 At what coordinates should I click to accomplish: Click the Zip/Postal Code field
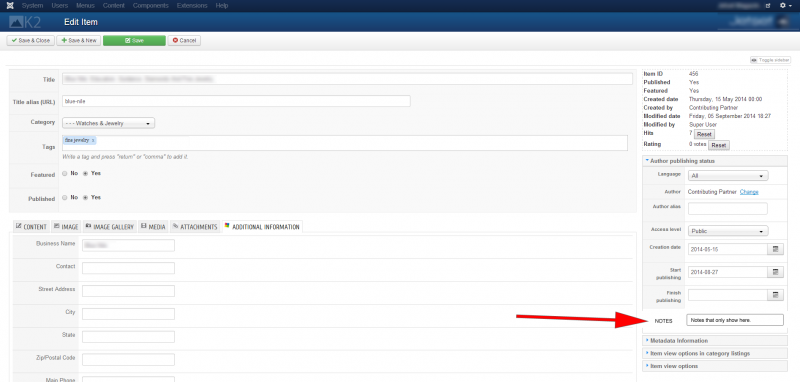click(129, 360)
